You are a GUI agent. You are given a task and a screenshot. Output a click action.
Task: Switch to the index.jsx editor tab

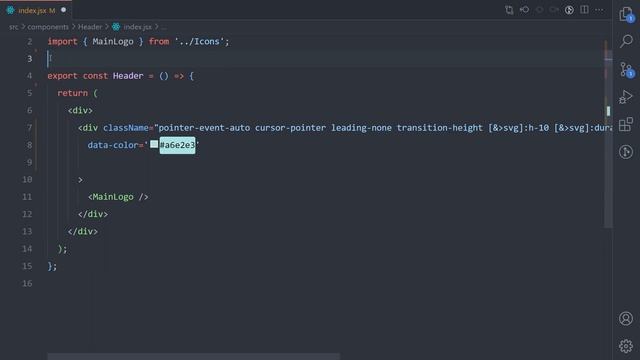coord(36,11)
